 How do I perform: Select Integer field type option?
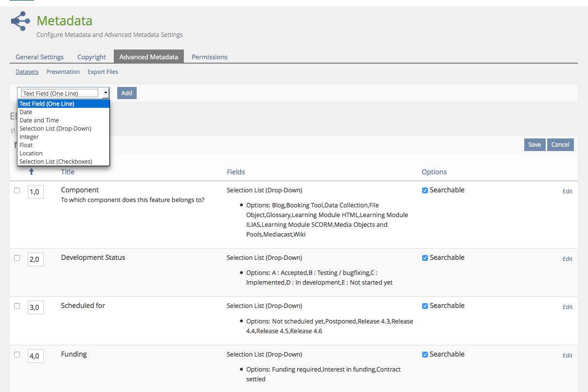coord(29,137)
